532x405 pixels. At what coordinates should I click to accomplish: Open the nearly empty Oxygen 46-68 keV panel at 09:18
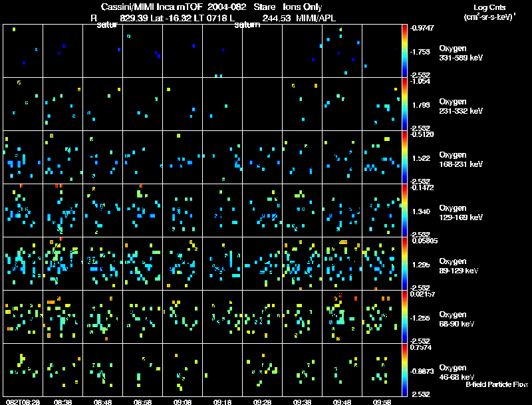pyautogui.click(x=223, y=370)
